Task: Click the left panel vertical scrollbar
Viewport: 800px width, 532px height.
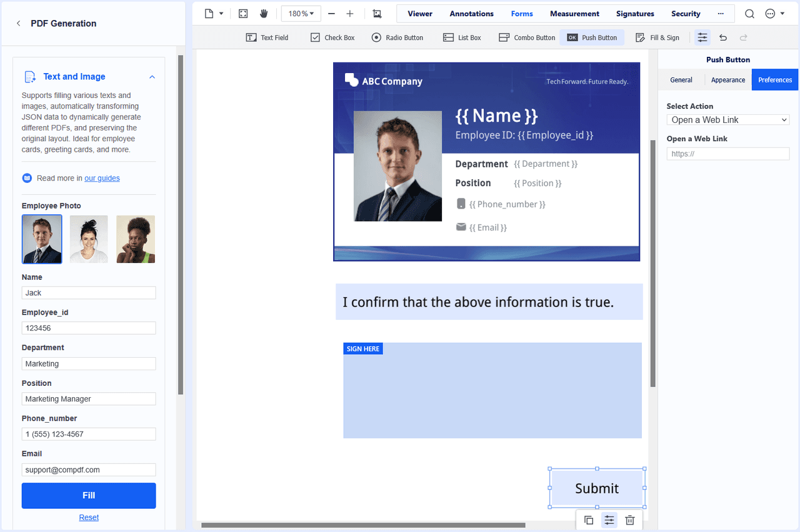Action: pyautogui.click(x=181, y=225)
